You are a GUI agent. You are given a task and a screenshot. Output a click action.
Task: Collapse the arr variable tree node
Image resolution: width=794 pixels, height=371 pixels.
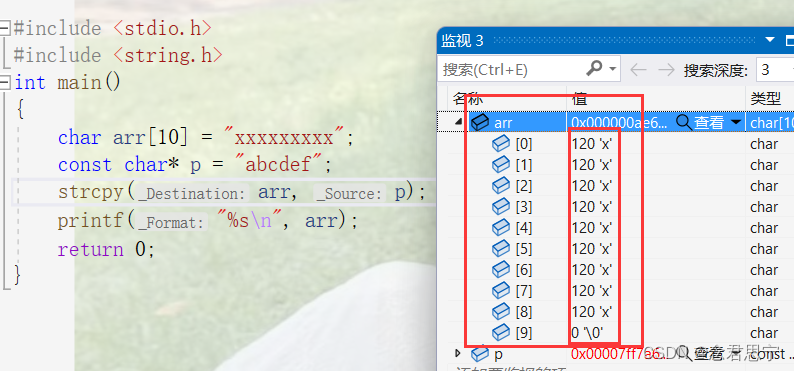pos(458,122)
